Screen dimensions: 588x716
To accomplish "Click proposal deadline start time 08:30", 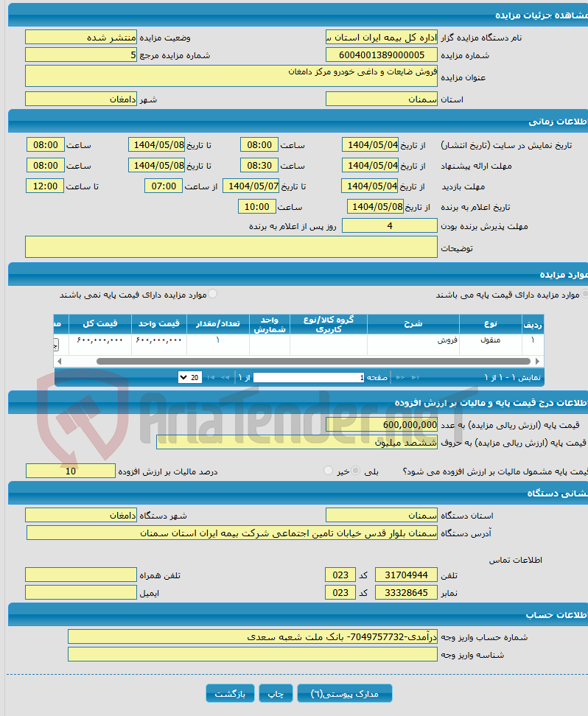I will tap(259, 166).
